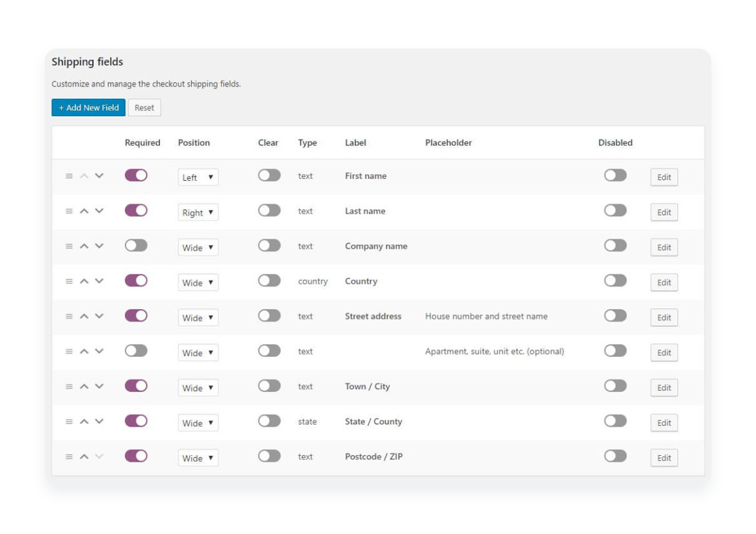The height and width of the screenshot is (534, 756).
Task: Move State / County row up
Action: (84, 422)
